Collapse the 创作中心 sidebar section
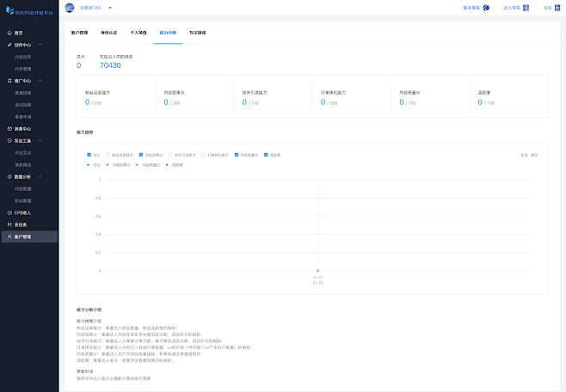566x392 pixels. click(52, 45)
